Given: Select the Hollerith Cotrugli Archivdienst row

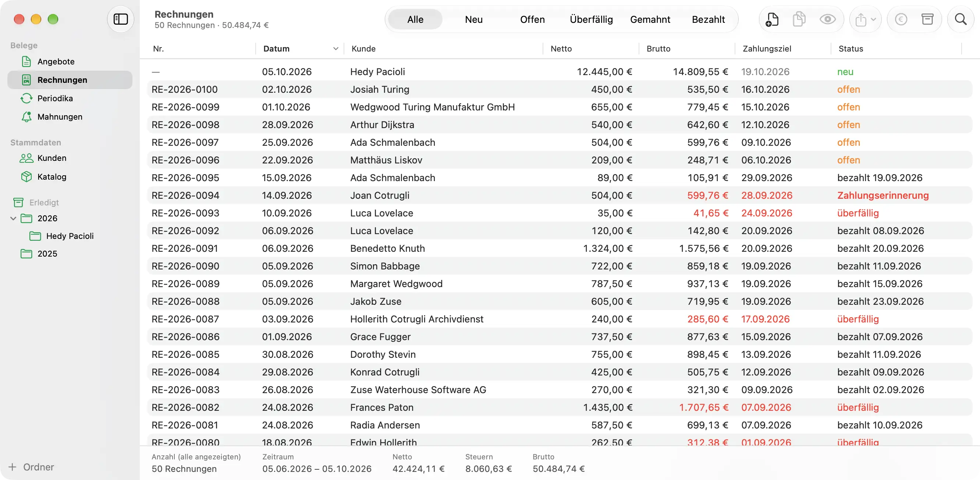Looking at the screenshot, I should [x=560, y=319].
